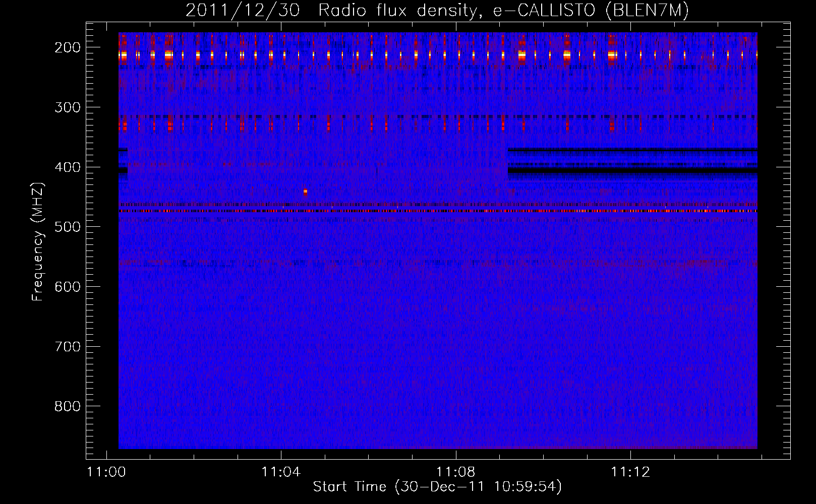Screen dimensions: 816x504
Task: Select the 'Frequency (MHZ)' axis label
Action: 38,241
